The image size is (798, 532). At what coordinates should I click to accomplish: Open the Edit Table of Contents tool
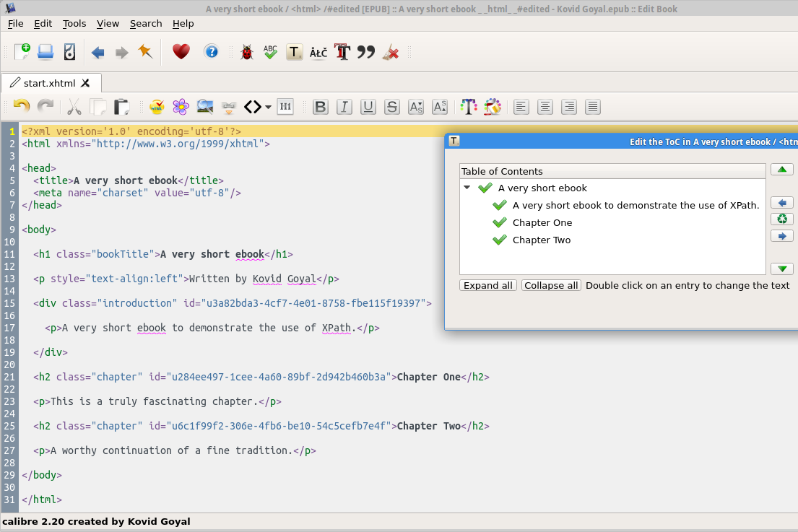[x=294, y=52]
